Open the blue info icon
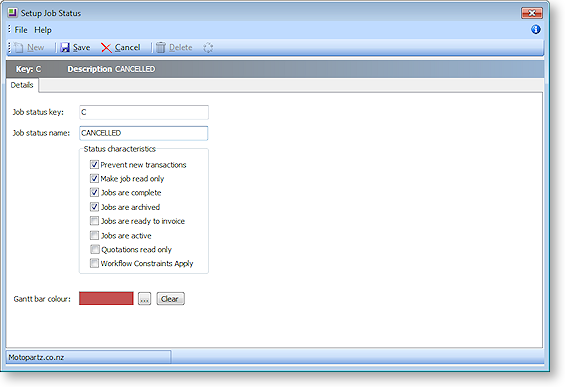 536,30
